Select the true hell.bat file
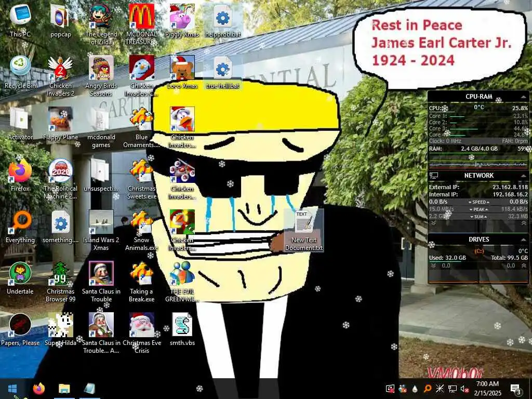532x399 pixels. point(222,72)
